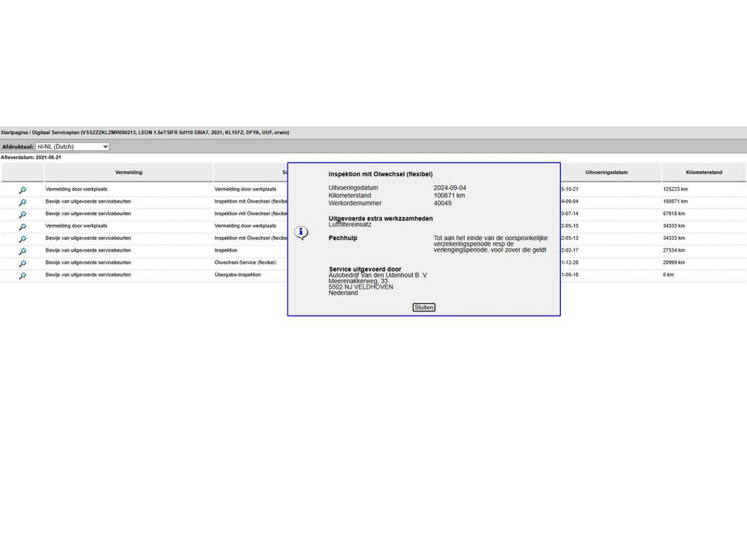Click the Ölwechsel-Service (flexibel) table cell
This screenshot has height=560, width=747.
click(246, 263)
